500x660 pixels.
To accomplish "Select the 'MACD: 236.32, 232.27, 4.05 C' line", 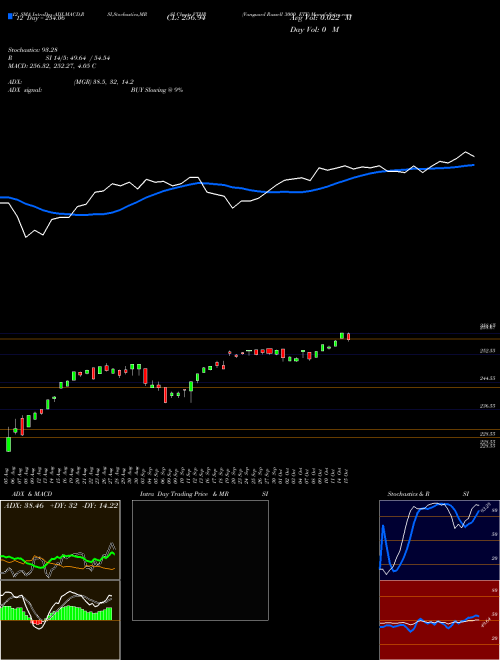I will pos(52,66).
